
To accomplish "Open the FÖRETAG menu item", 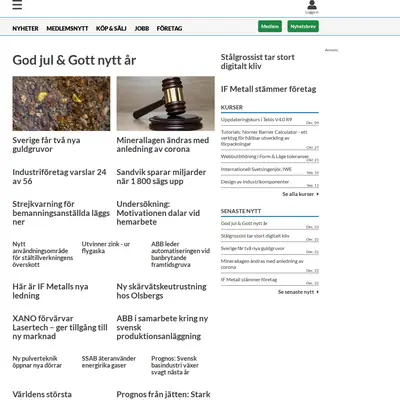I will (x=169, y=29).
